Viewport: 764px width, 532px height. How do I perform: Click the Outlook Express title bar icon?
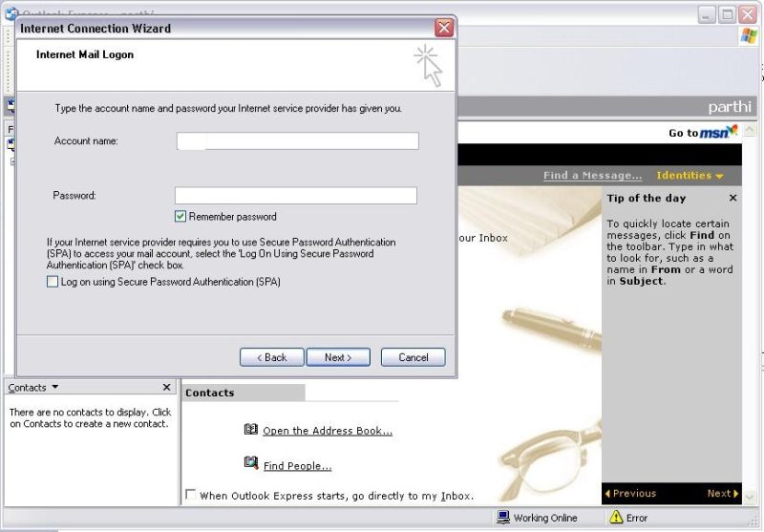coord(11,13)
